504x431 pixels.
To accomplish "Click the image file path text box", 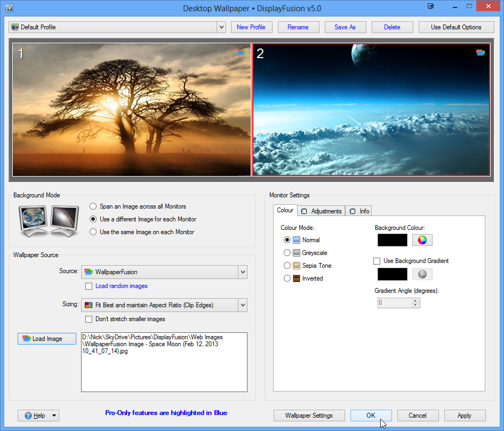I will click(164, 362).
